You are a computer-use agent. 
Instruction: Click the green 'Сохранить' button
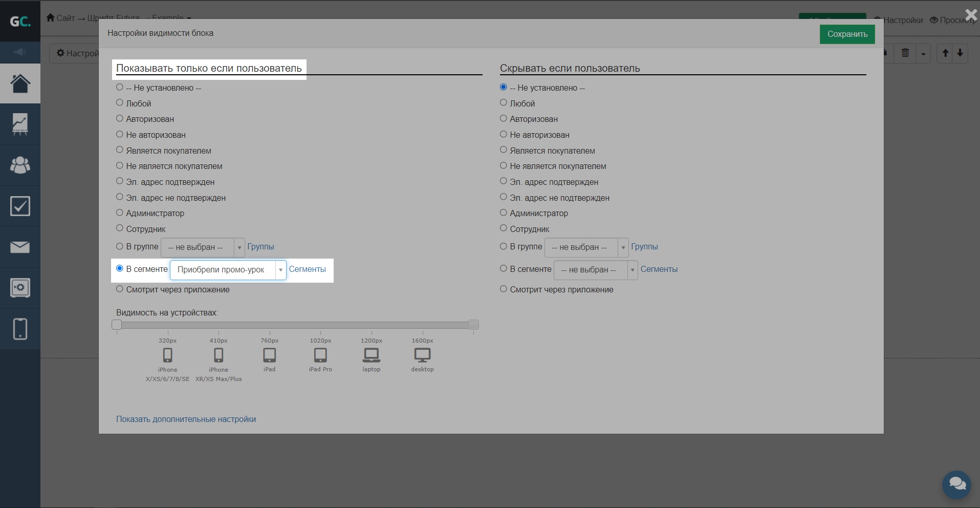click(x=847, y=34)
